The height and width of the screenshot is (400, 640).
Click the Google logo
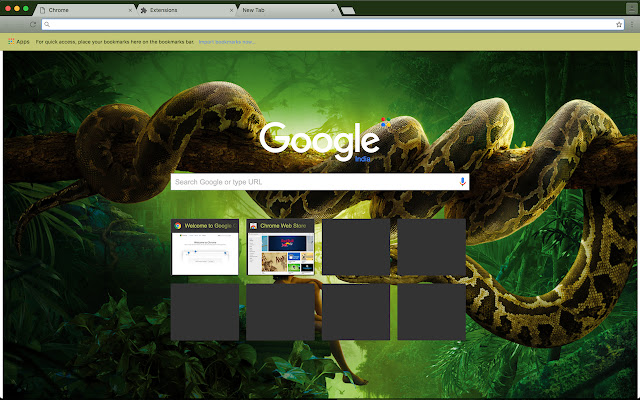tap(320, 141)
